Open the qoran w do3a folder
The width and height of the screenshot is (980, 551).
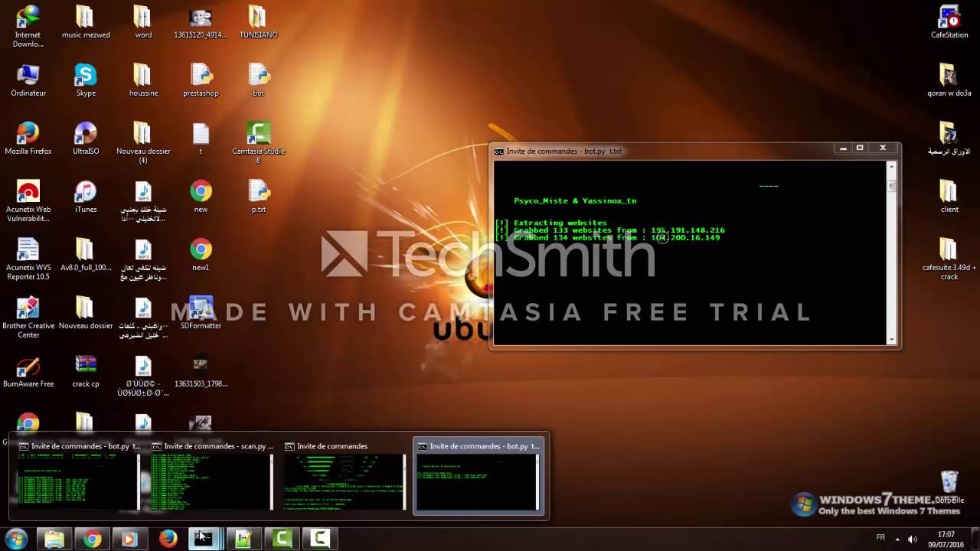[949, 80]
